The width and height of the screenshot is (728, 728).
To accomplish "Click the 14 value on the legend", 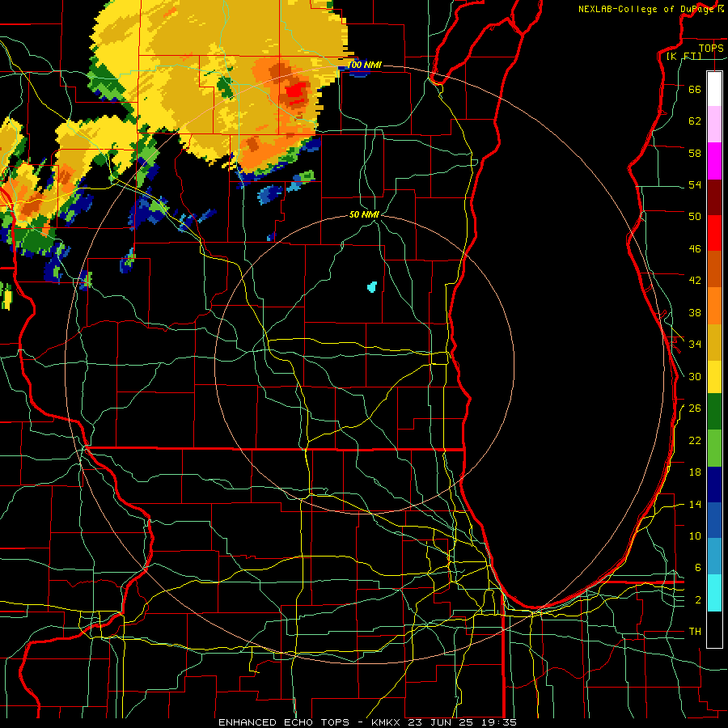I will [695, 504].
